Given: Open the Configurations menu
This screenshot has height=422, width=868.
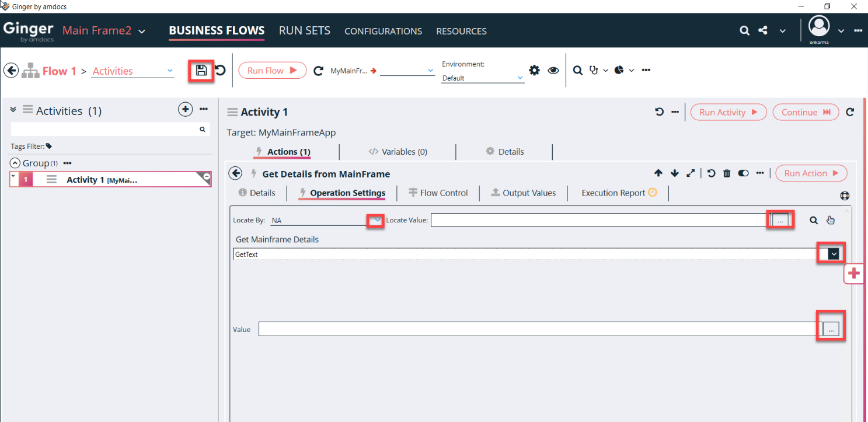Looking at the screenshot, I should click(383, 31).
